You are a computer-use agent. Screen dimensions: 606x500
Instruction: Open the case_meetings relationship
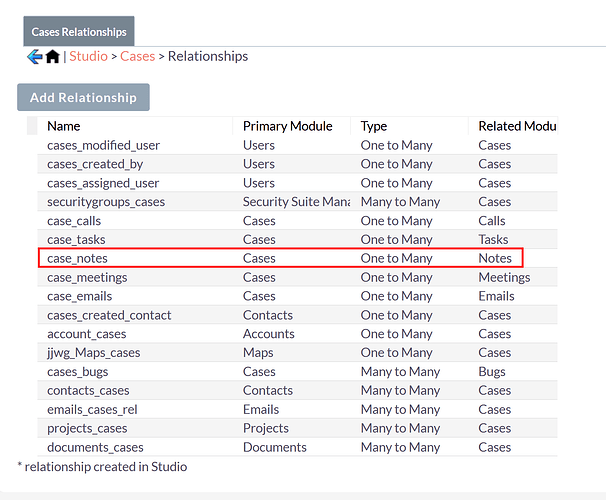[x=87, y=277]
